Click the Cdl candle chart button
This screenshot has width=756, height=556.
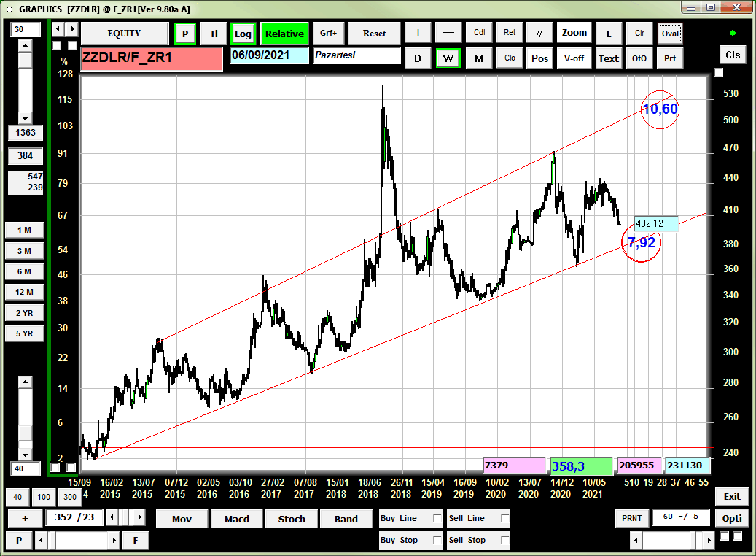click(x=479, y=34)
